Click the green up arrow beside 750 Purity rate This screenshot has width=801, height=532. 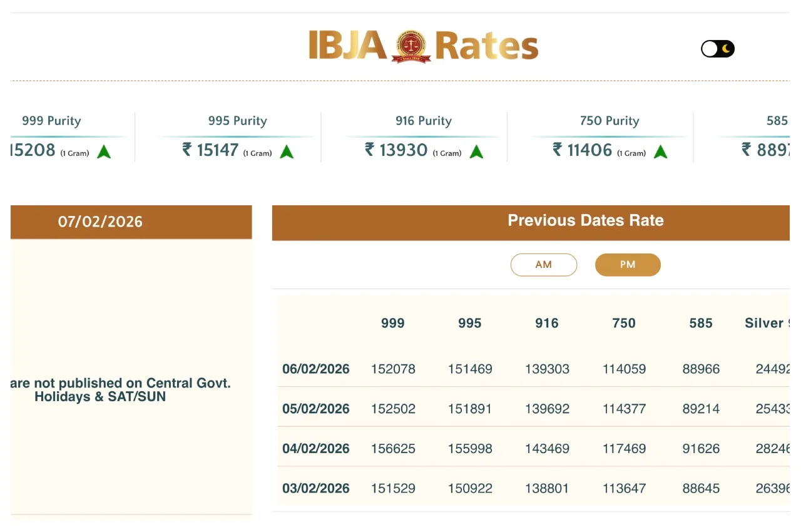pos(660,150)
